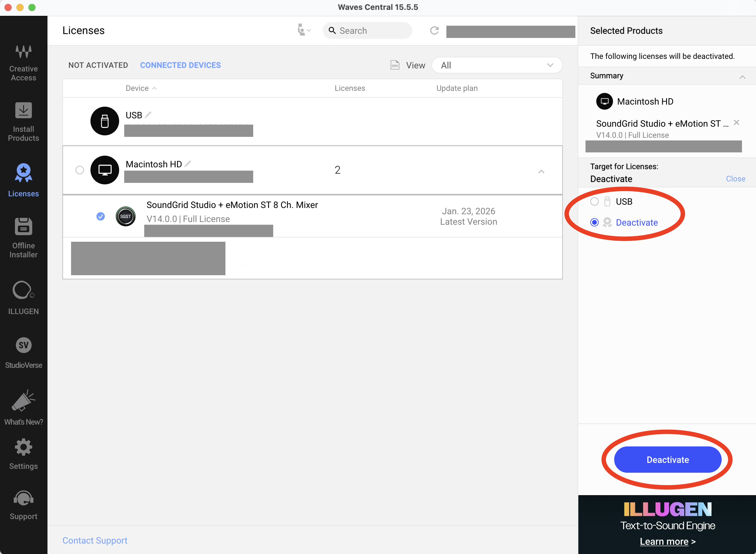Click the USB drive device icon
This screenshot has width=756, height=554.
[x=105, y=121]
